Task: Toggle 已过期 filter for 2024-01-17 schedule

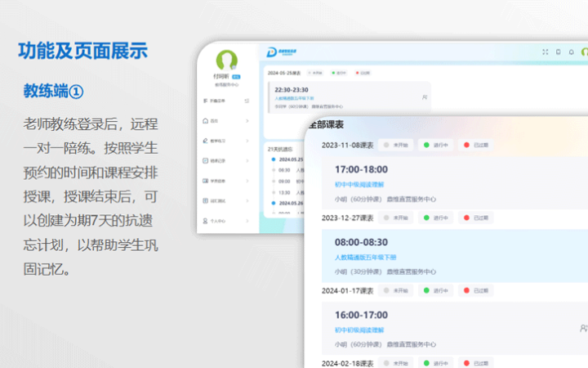Action: [x=477, y=290]
